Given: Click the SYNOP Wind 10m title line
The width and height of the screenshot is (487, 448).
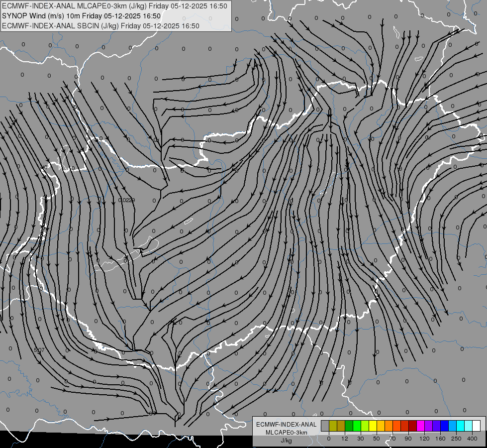Looking at the screenshot, I should pyautogui.click(x=82, y=16).
